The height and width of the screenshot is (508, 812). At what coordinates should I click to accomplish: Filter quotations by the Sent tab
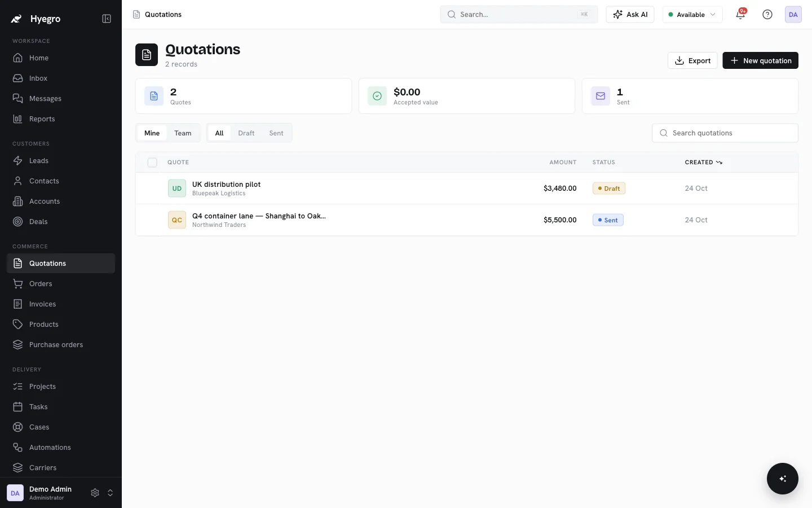click(276, 133)
